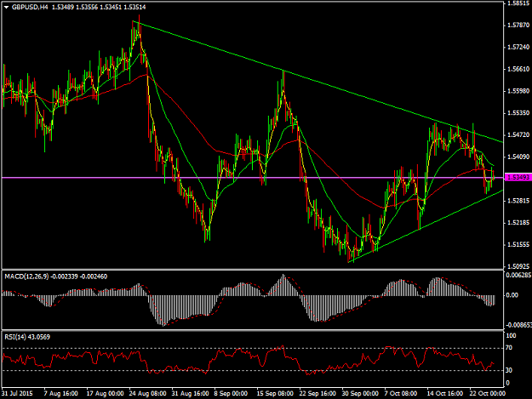Click the 8 Sep 00:00 time label

click(x=231, y=394)
